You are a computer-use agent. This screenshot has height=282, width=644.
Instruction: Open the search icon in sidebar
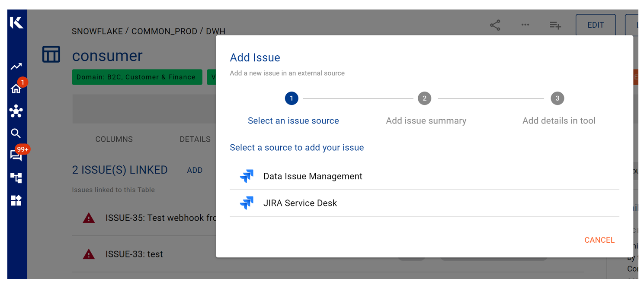(16, 133)
